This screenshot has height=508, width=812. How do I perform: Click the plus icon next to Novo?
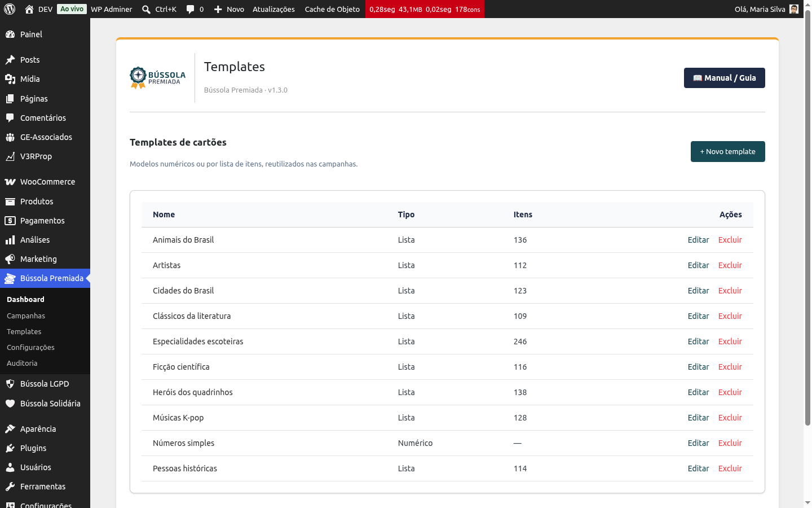(x=218, y=9)
